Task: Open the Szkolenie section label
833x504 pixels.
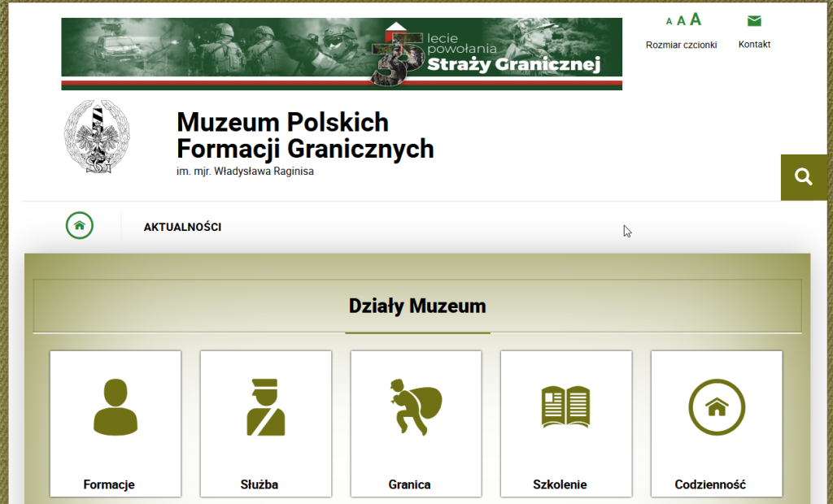Action: pos(560,484)
